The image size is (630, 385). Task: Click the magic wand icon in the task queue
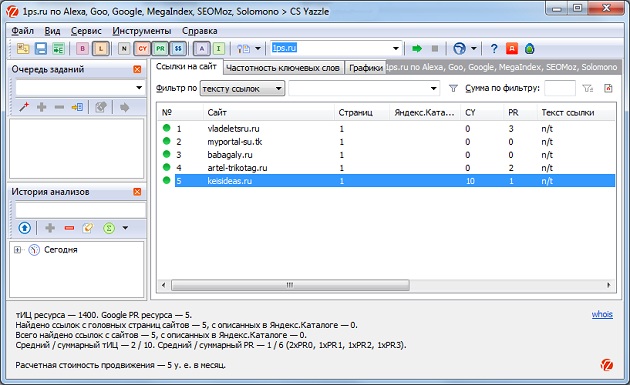coord(24,107)
